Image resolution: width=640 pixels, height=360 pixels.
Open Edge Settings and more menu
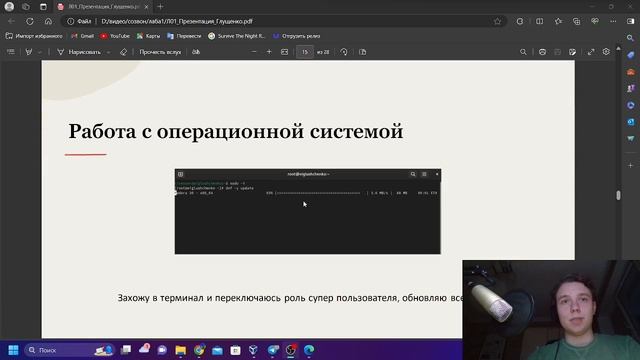tap(613, 21)
